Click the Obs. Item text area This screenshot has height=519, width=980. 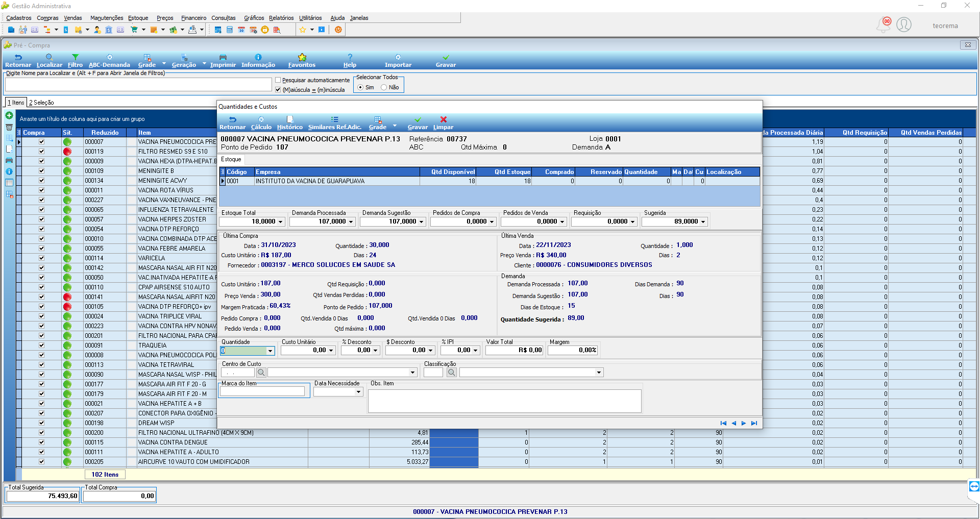coord(504,401)
